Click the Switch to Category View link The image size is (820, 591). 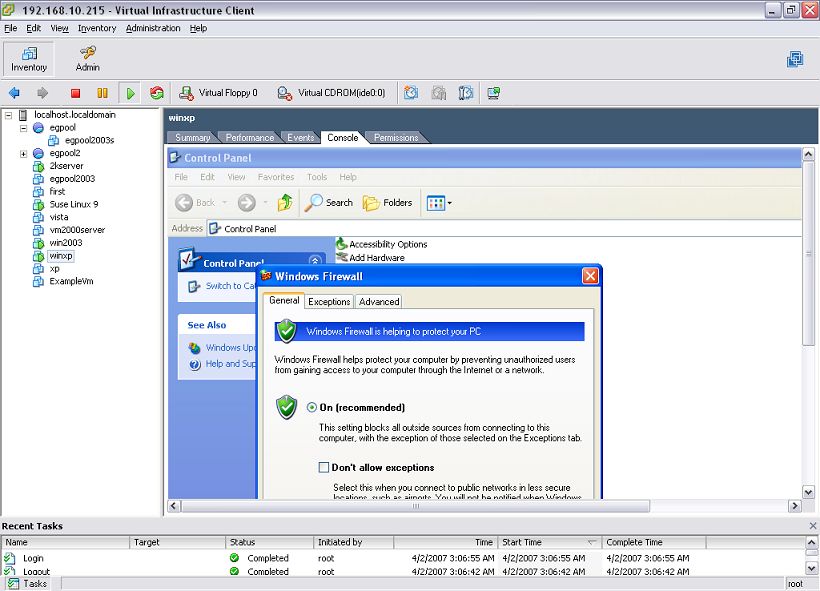229,286
